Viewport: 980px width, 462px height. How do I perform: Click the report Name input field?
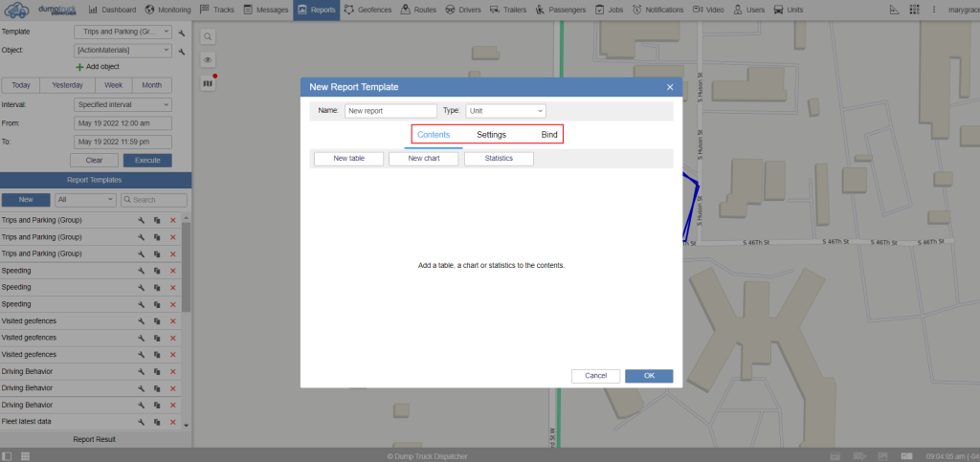390,111
